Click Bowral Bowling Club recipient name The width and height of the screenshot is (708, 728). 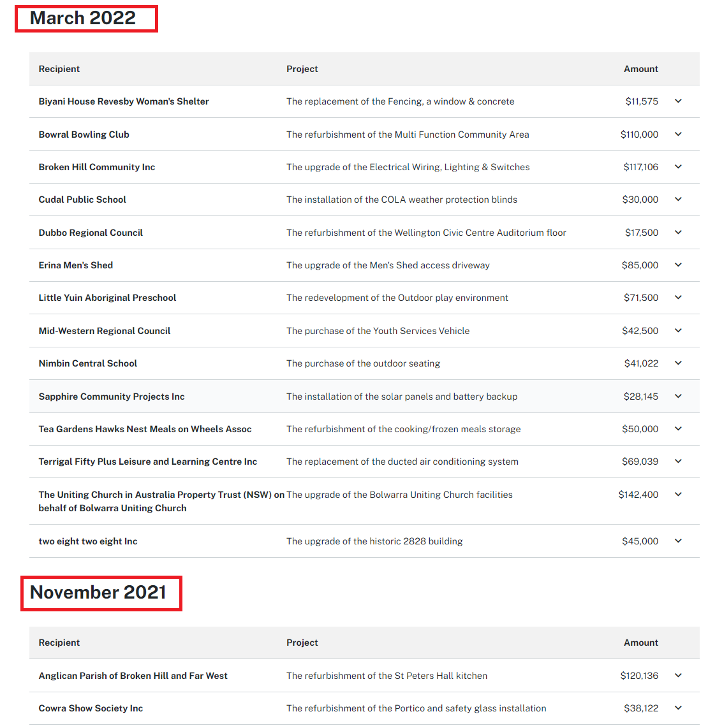[84, 134]
